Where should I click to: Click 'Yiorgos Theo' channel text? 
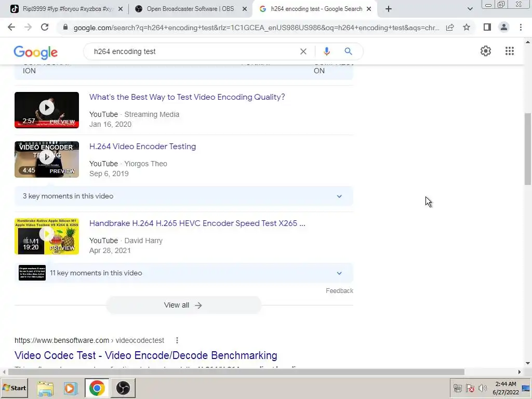click(x=145, y=164)
